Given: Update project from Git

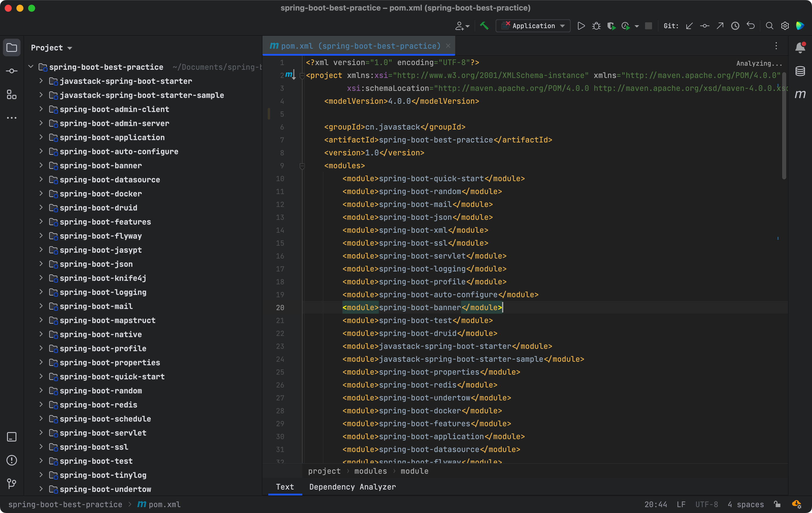Looking at the screenshot, I should pos(689,26).
